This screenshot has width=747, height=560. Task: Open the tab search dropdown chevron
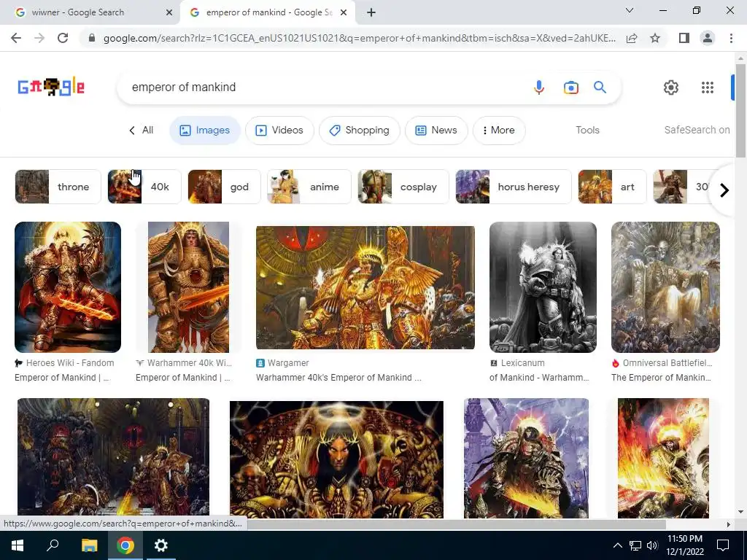point(630,10)
